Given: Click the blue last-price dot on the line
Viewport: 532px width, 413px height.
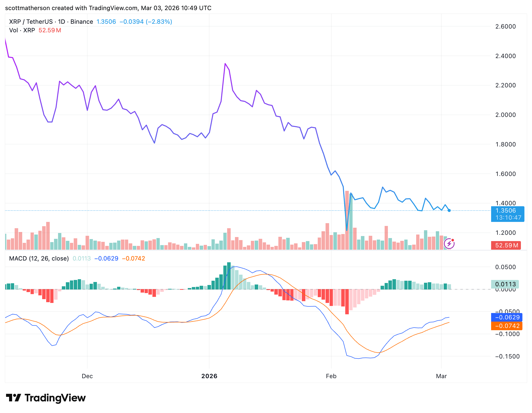Looking at the screenshot, I should point(449,210).
